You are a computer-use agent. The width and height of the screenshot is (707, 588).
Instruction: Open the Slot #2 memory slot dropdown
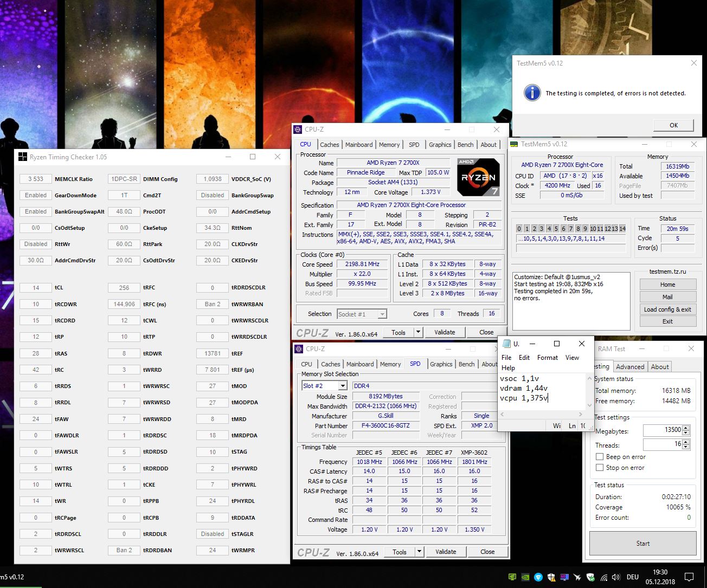click(x=342, y=386)
